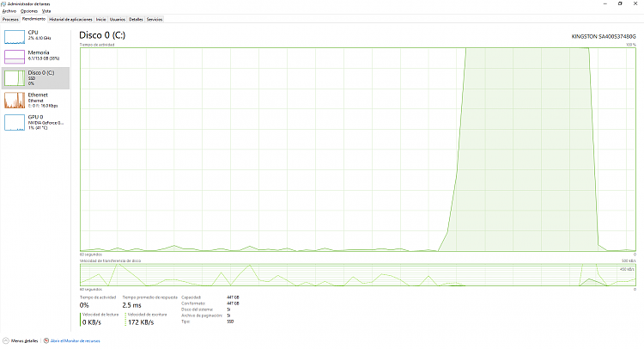Image resolution: width=644 pixels, height=349 pixels.
Task: Click the Ethernet label in sidebar
Action: click(38, 95)
